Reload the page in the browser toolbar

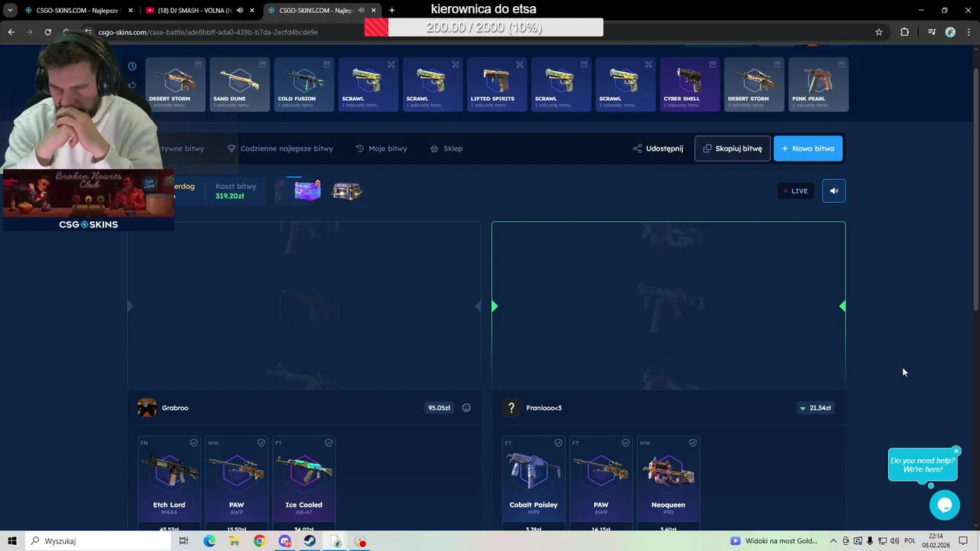tap(47, 32)
